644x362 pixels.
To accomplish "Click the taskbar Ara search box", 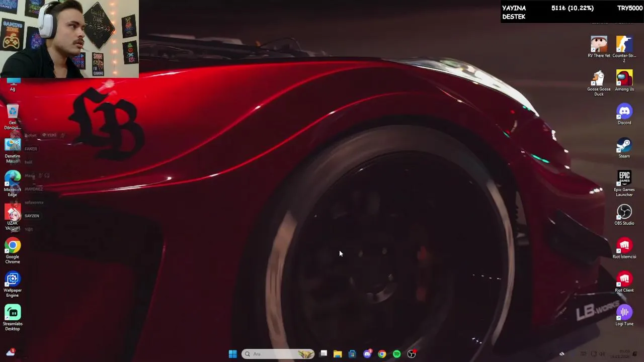I will point(278,354).
